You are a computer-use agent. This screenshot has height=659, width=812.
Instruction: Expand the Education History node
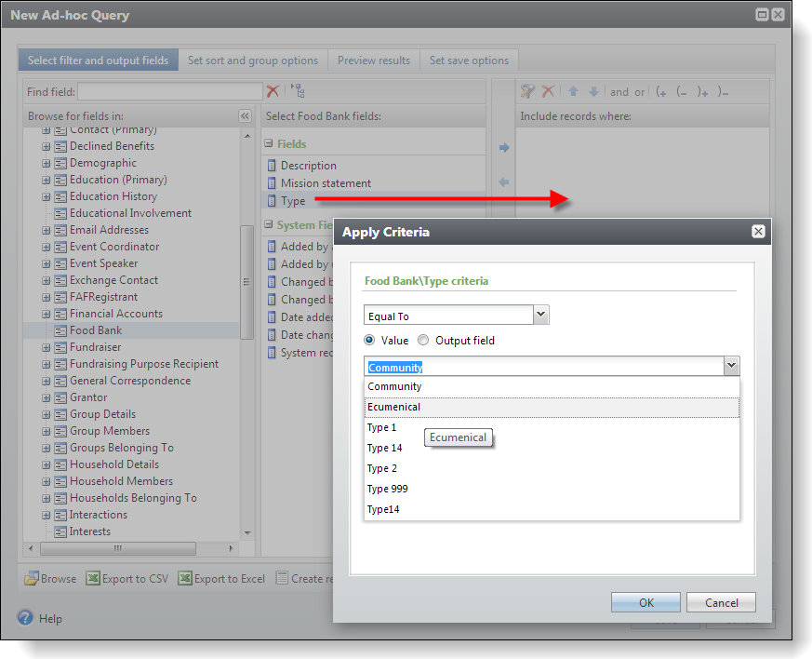pos(47,197)
